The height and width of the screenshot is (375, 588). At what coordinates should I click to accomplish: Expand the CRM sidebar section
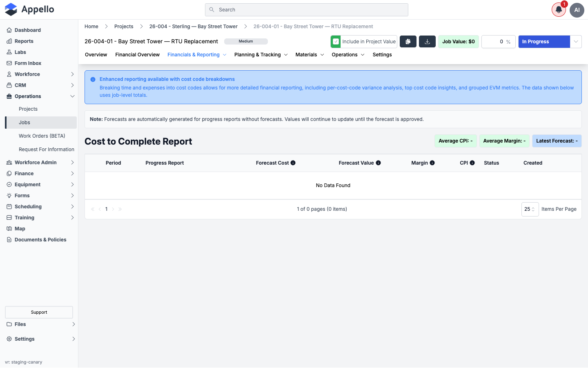[x=41, y=85]
